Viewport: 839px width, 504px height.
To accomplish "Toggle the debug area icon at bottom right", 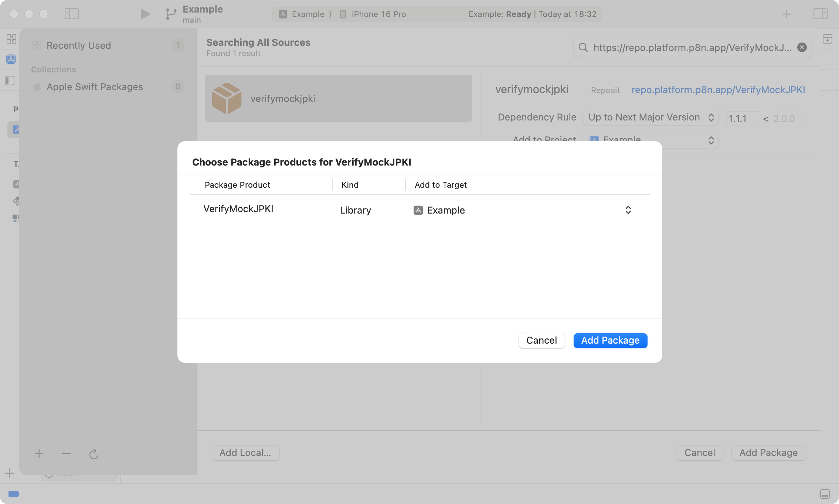I will point(825,494).
